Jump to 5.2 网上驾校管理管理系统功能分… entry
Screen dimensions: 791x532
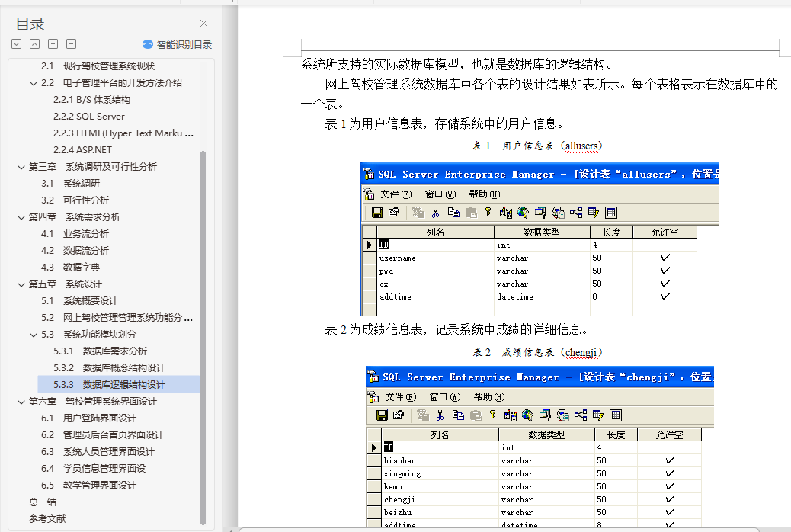click(x=117, y=317)
